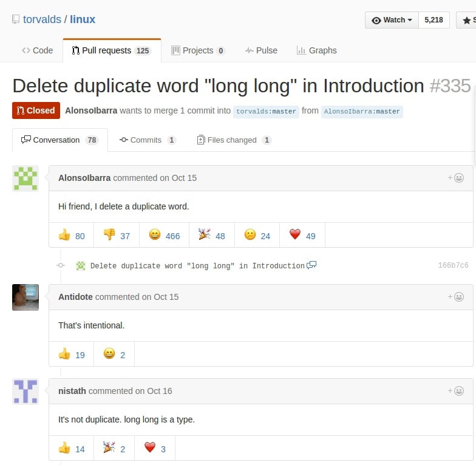
Task: Click the Conversation speech bubble icon
Action: point(25,140)
